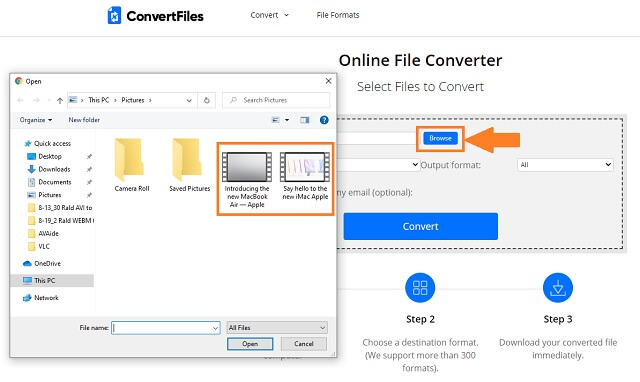
Task: Select the AVAide folder in sidebar
Action: [x=43, y=233]
